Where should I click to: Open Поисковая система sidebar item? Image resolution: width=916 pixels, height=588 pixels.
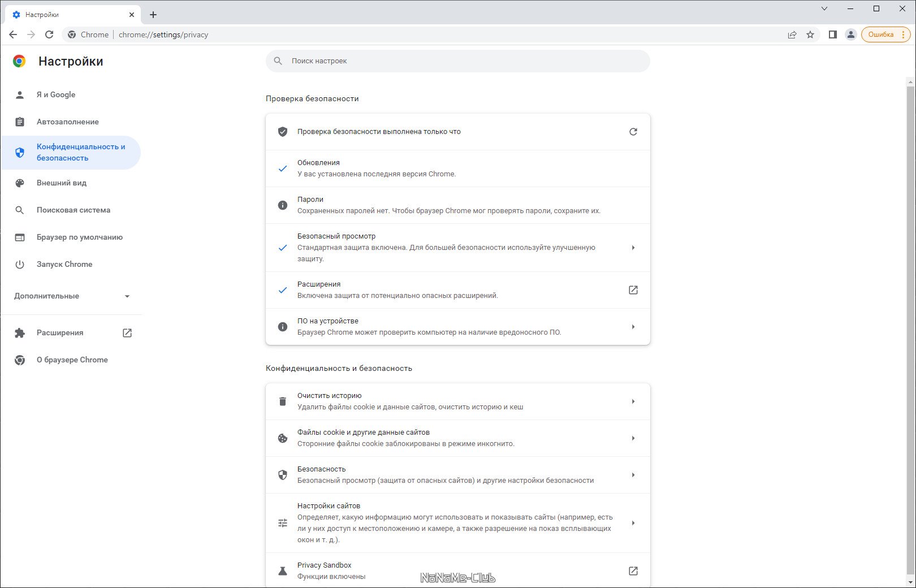tap(74, 210)
